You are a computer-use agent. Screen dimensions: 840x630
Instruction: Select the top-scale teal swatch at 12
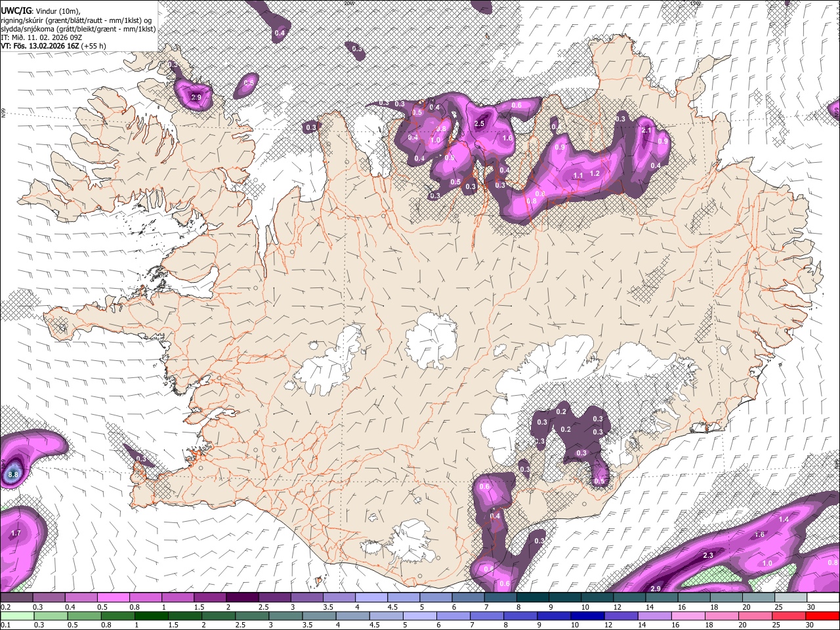629,598
